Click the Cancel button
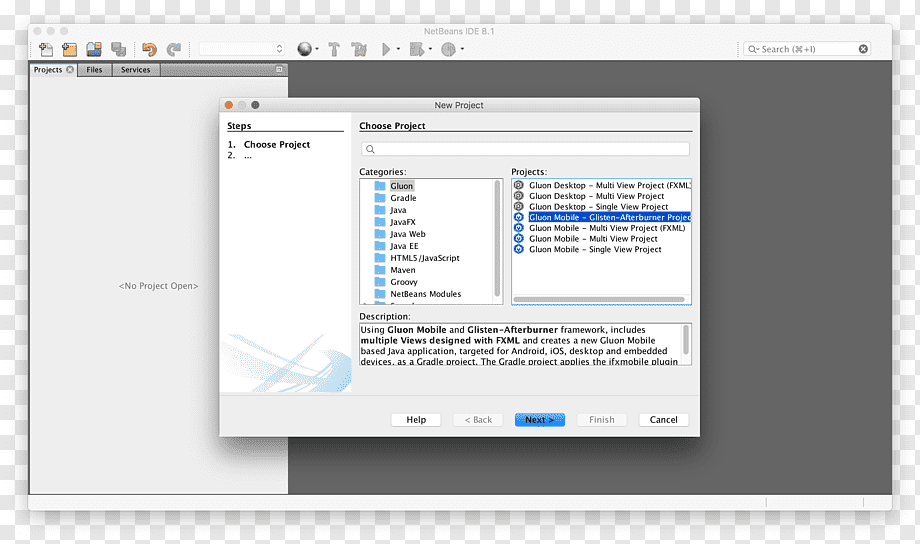The height and width of the screenshot is (544, 920). coord(664,420)
